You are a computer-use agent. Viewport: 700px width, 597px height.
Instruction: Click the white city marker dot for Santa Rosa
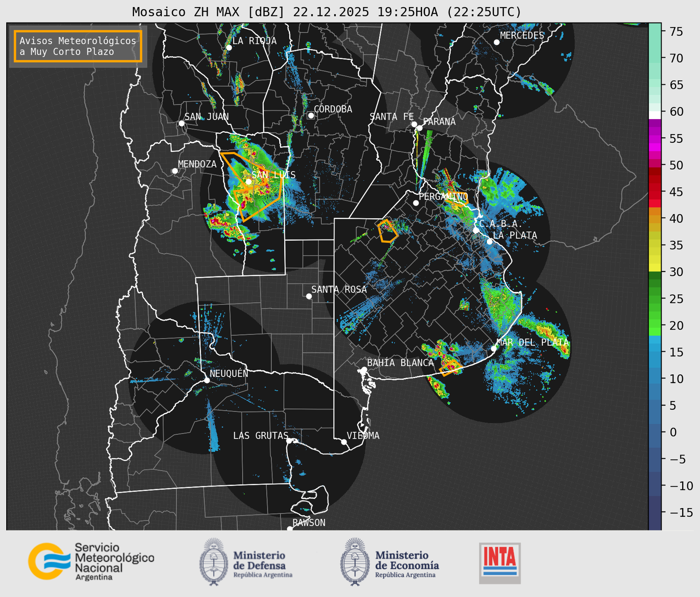click(309, 296)
